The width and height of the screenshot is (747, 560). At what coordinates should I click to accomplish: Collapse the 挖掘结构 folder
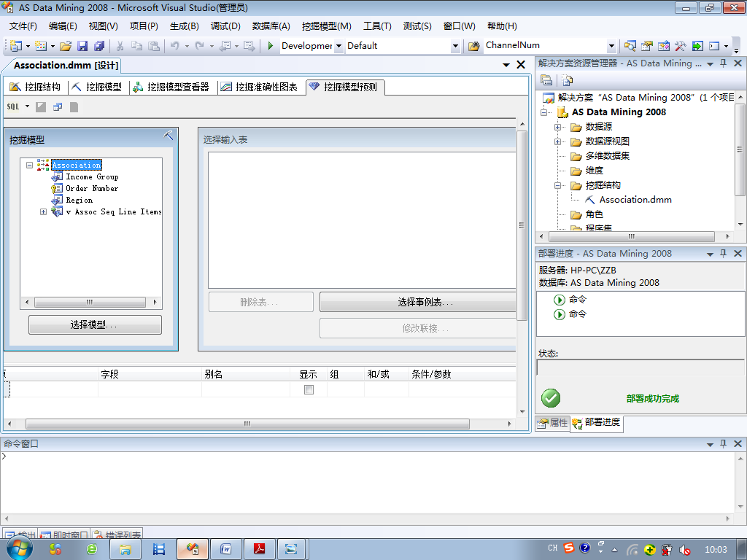pyautogui.click(x=557, y=185)
